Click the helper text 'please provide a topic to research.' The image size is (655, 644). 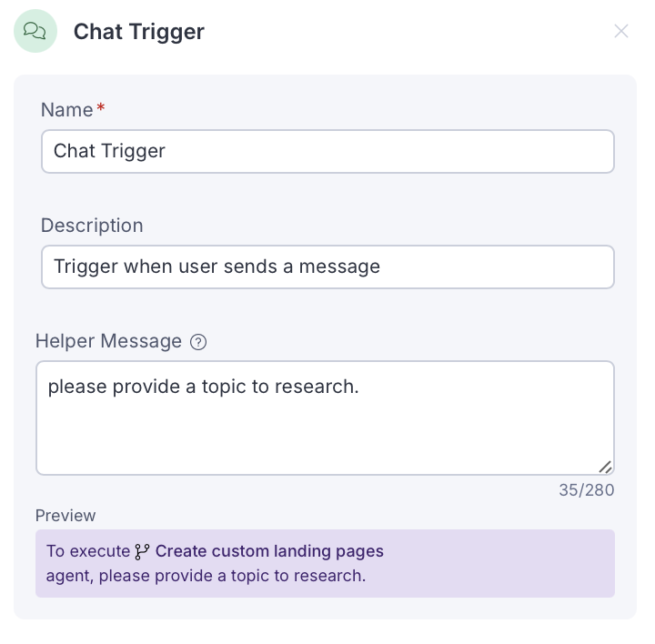pyautogui.click(x=204, y=387)
